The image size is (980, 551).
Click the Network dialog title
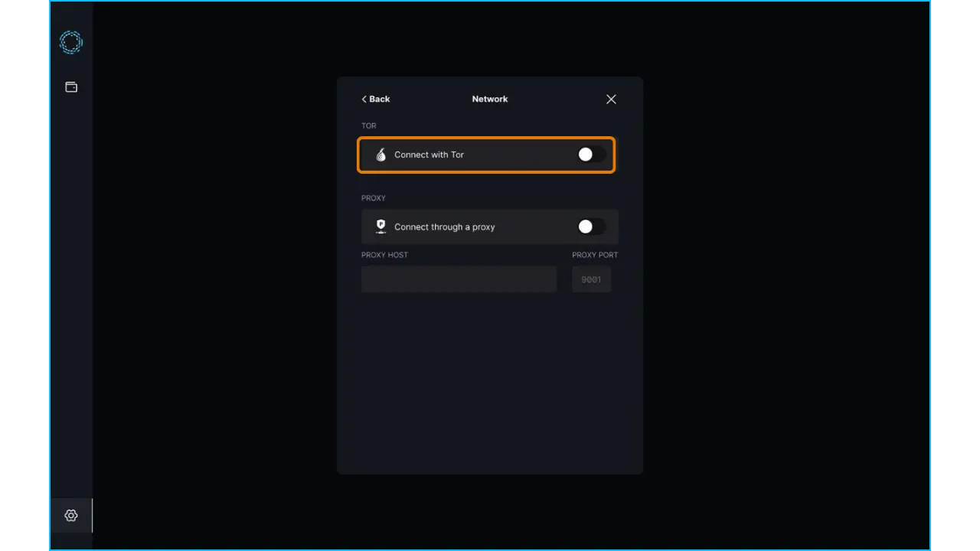490,99
